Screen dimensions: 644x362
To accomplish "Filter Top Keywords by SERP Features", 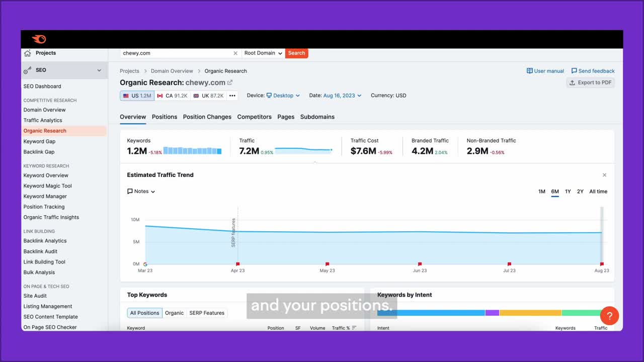I will point(207,313).
